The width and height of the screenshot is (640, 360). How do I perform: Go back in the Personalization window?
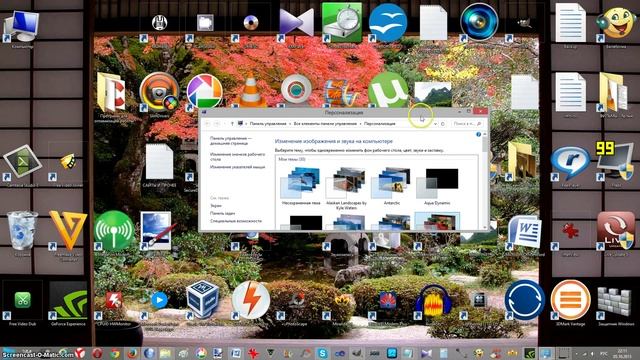207,124
